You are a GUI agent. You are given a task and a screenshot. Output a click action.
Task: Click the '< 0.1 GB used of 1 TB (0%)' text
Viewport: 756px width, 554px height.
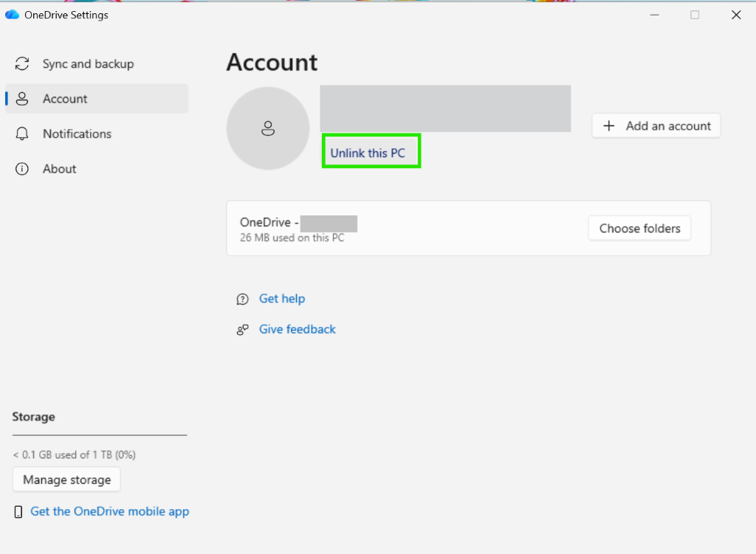point(75,454)
